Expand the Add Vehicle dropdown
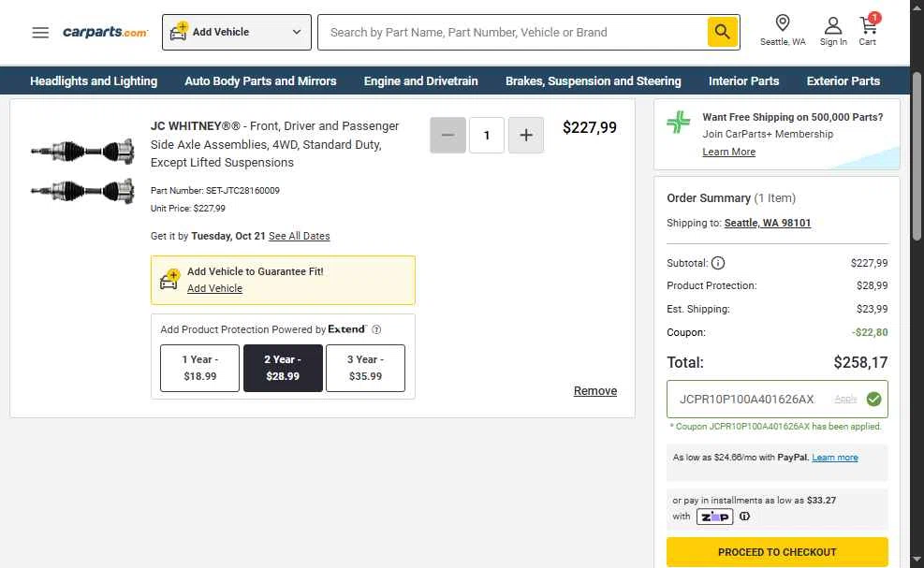Viewport: 924px width, 568px height. pos(236,32)
